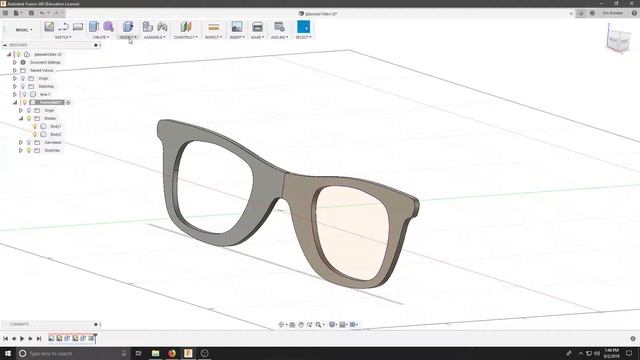Jump to timeline end
640x360 pixels.
39,338
